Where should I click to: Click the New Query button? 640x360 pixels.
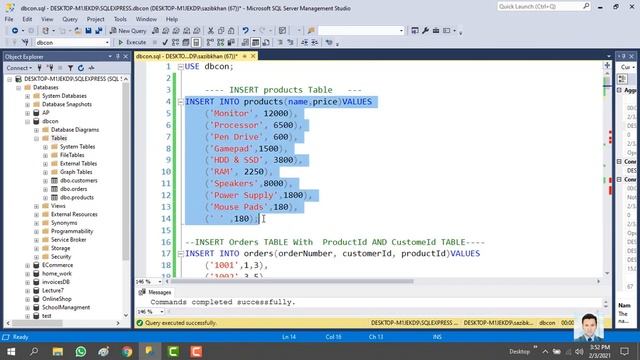tap(128, 31)
